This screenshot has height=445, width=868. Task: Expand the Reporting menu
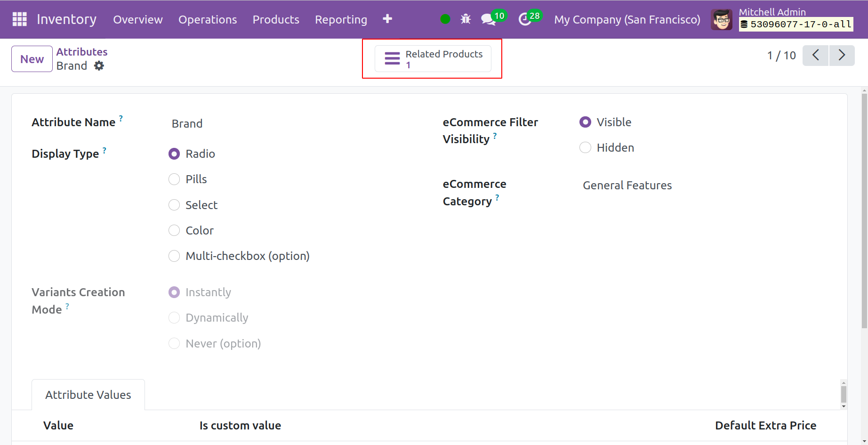coord(341,19)
